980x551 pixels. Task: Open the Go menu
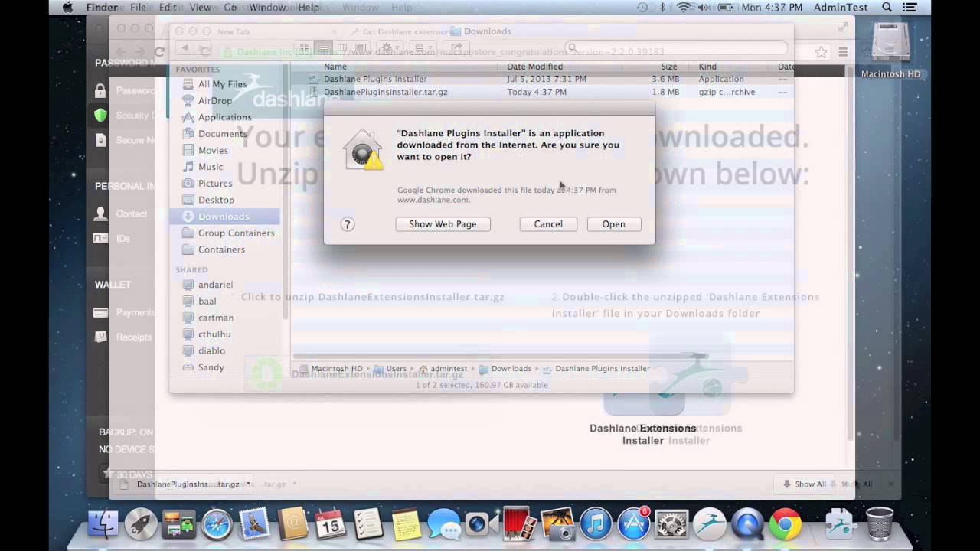[x=230, y=8]
